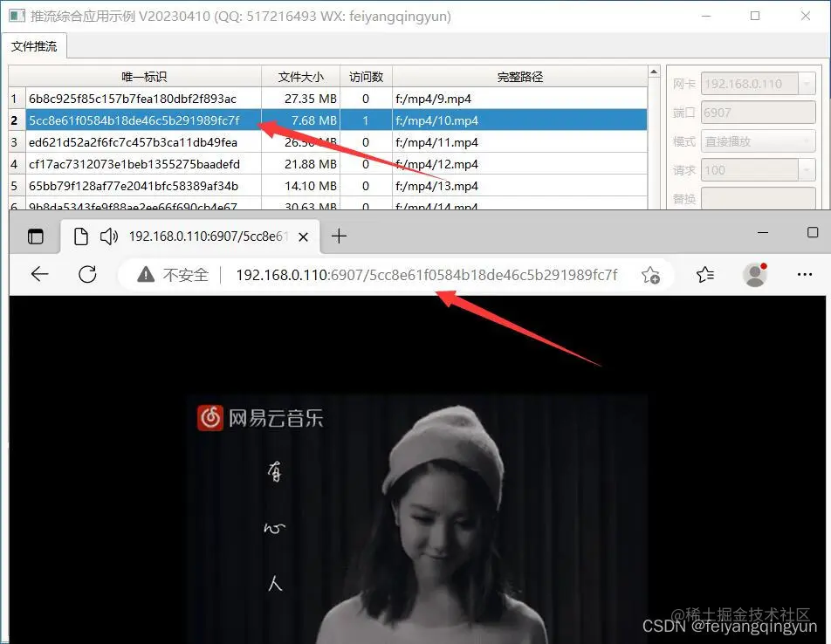Click the 27.35 MB size cell
The image size is (831, 644).
click(300, 99)
